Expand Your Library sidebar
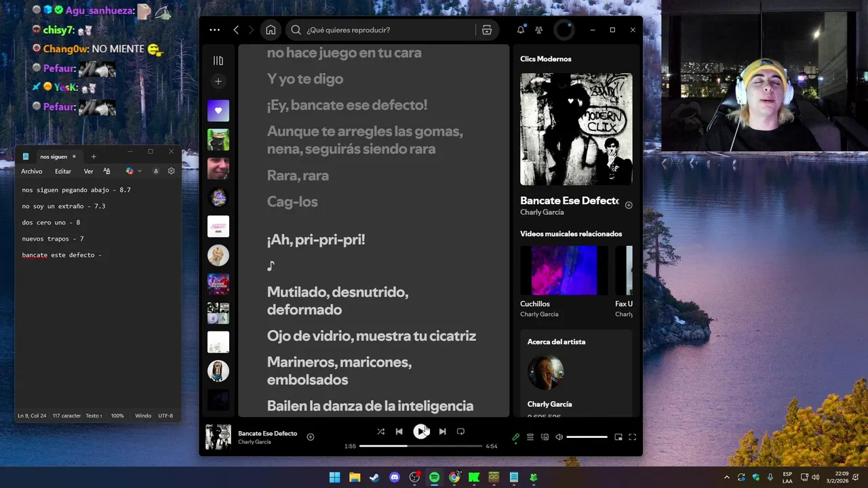Viewport: 868px width, 488px height. coord(218,60)
